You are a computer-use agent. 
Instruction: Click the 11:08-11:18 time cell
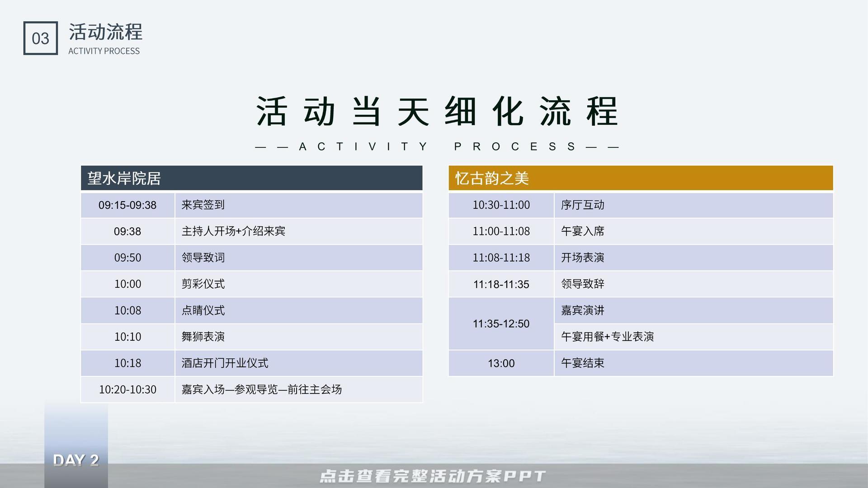pos(501,258)
